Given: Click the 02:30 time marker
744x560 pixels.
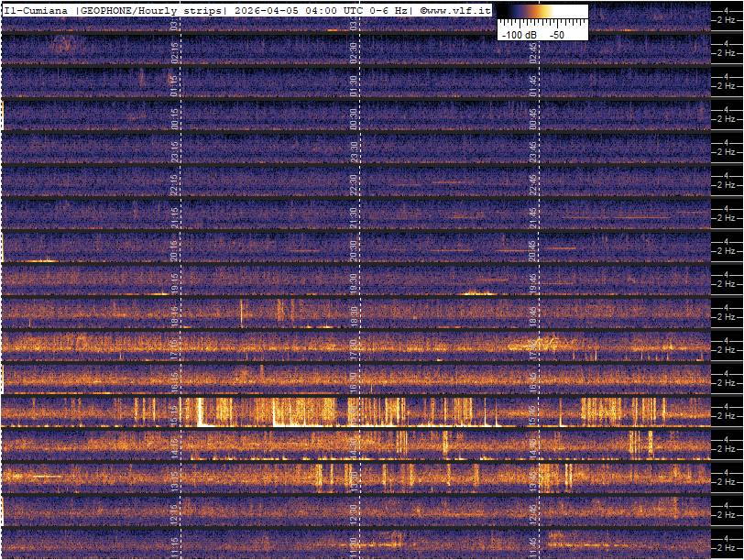Looking at the screenshot, I should tap(353, 55).
